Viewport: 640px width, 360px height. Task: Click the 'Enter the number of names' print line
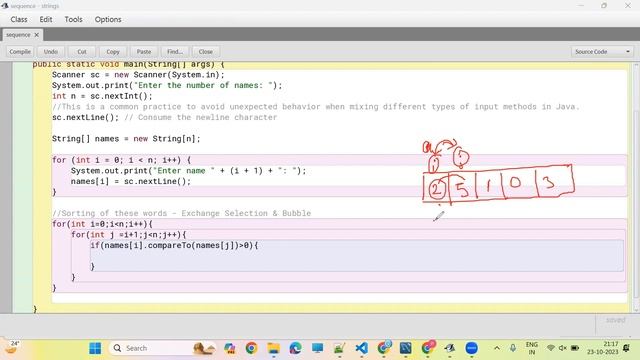coord(167,86)
